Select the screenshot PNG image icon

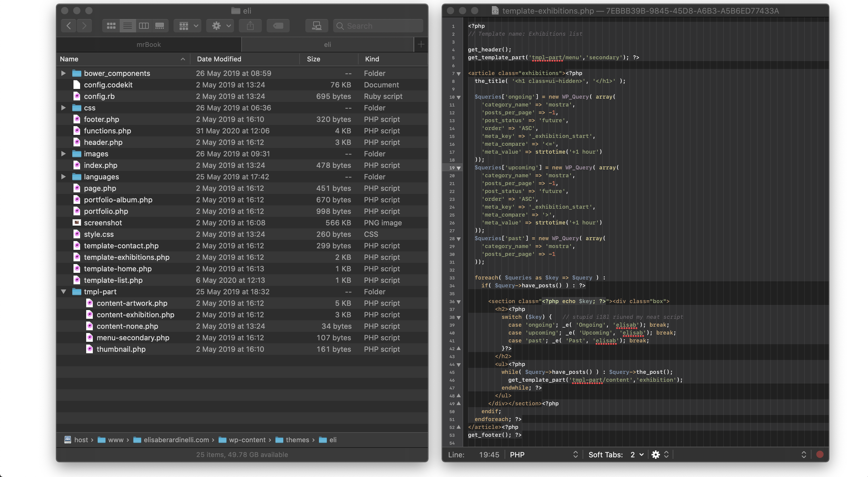click(x=77, y=223)
